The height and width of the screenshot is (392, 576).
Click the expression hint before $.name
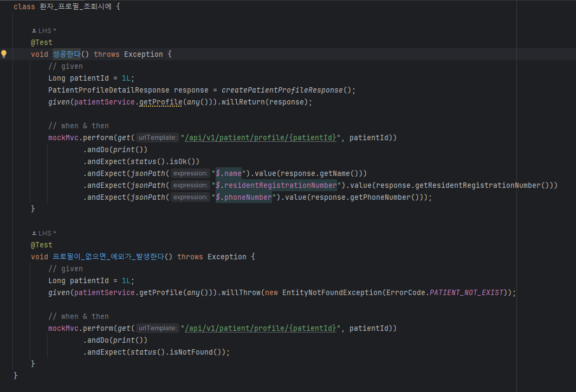tap(190, 173)
